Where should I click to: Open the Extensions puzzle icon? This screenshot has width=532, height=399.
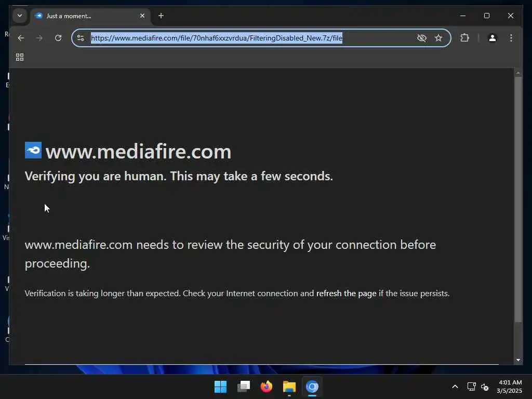click(x=465, y=38)
